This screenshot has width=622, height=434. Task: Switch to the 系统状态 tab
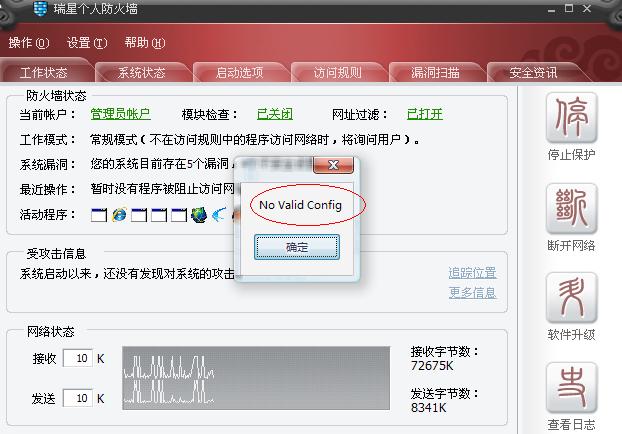(142, 73)
